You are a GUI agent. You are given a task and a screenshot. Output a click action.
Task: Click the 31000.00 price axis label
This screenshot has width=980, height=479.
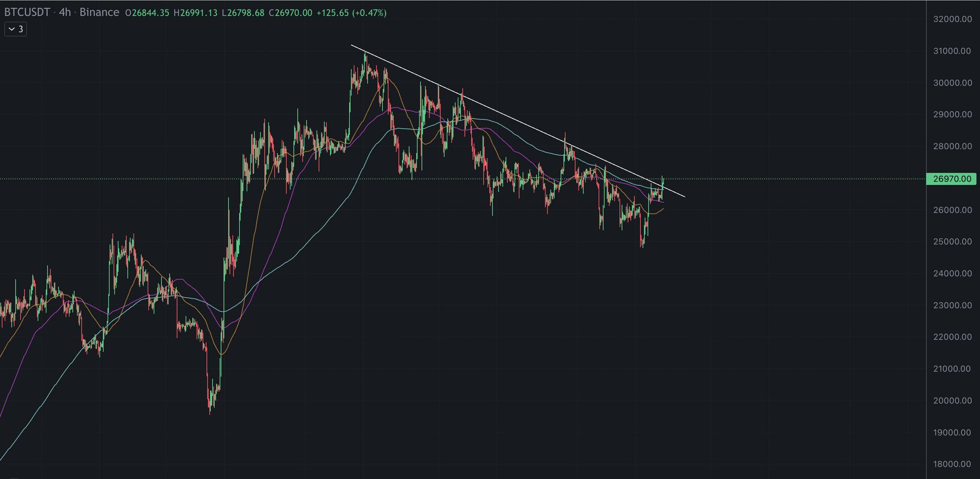pyautogui.click(x=952, y=51)
